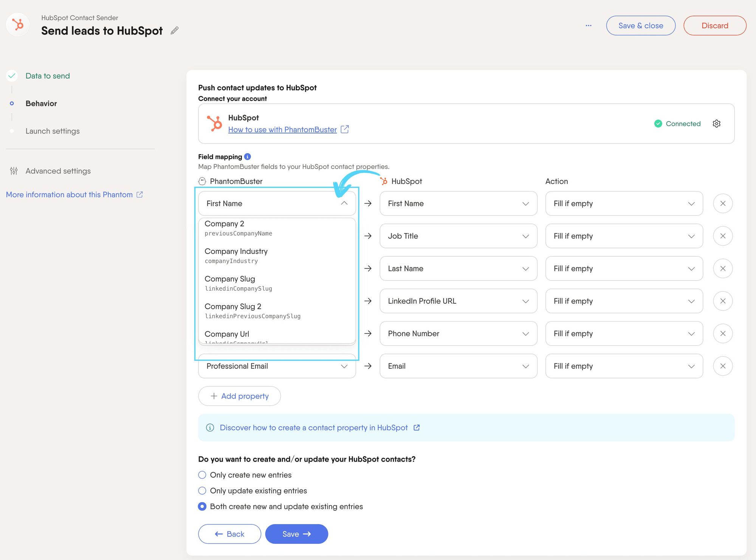Remove the First Name mapping row
The width and height of the screenshot is (756, 560).
click(723, 203)
